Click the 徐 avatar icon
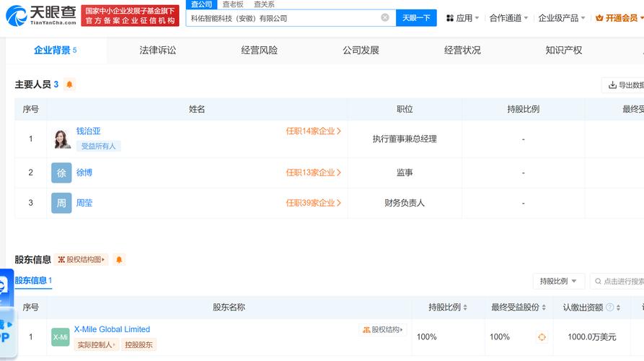This screenshot has height=361, width=644. click(x=61, y=173)
